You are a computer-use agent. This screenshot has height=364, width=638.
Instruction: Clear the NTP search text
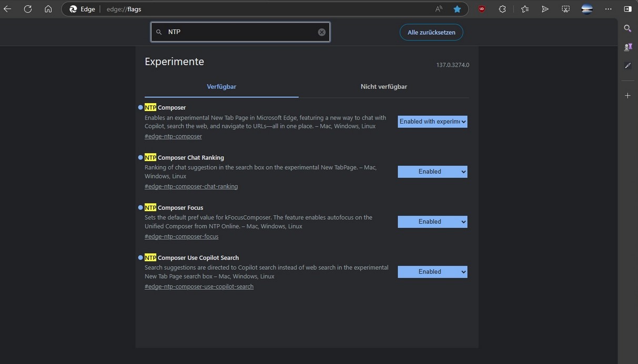321,32
